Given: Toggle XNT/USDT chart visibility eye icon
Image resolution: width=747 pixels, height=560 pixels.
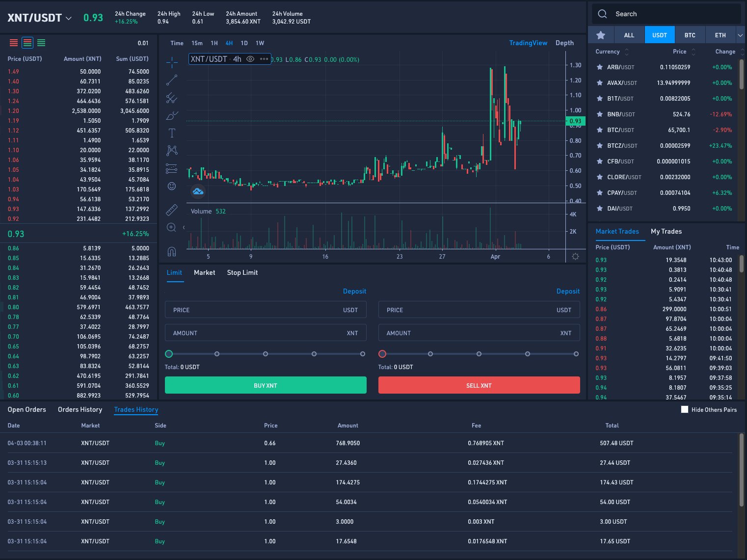Looking at the screenshot, I should 250,59.
